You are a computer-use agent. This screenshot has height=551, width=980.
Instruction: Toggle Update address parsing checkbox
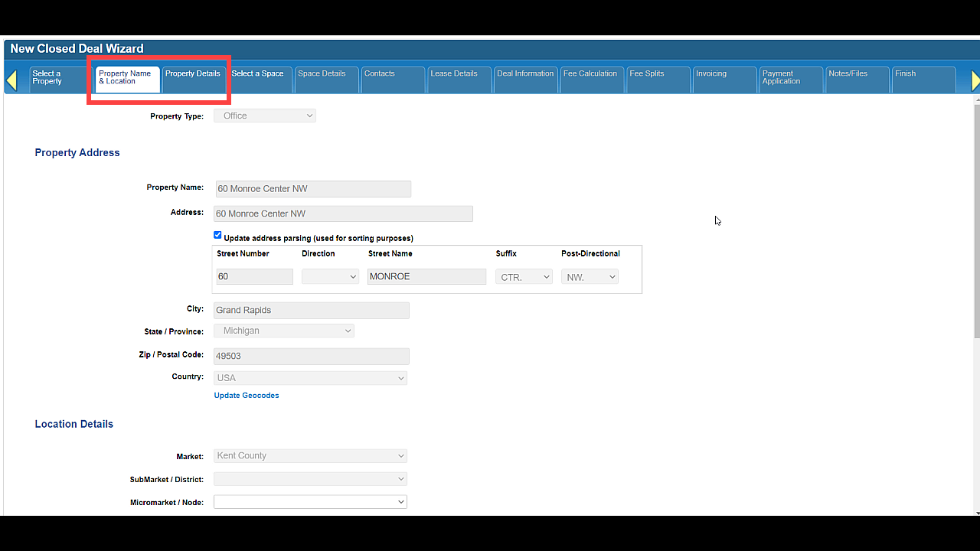217,236
